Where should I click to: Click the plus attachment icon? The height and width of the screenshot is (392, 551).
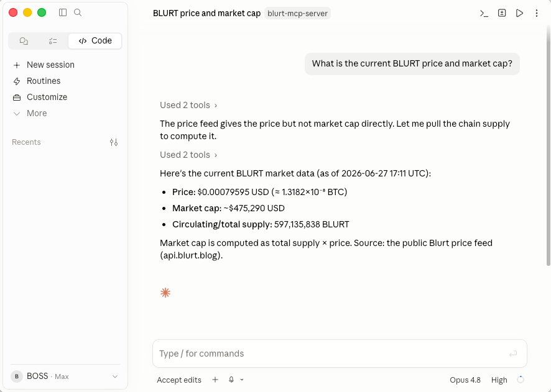[x=215, y=380]
